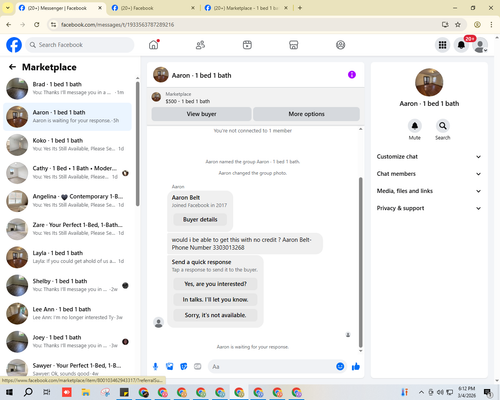Open the Friends icon in top navigation
The height and width of the screenshot is (400, 500).
point(200,45)
